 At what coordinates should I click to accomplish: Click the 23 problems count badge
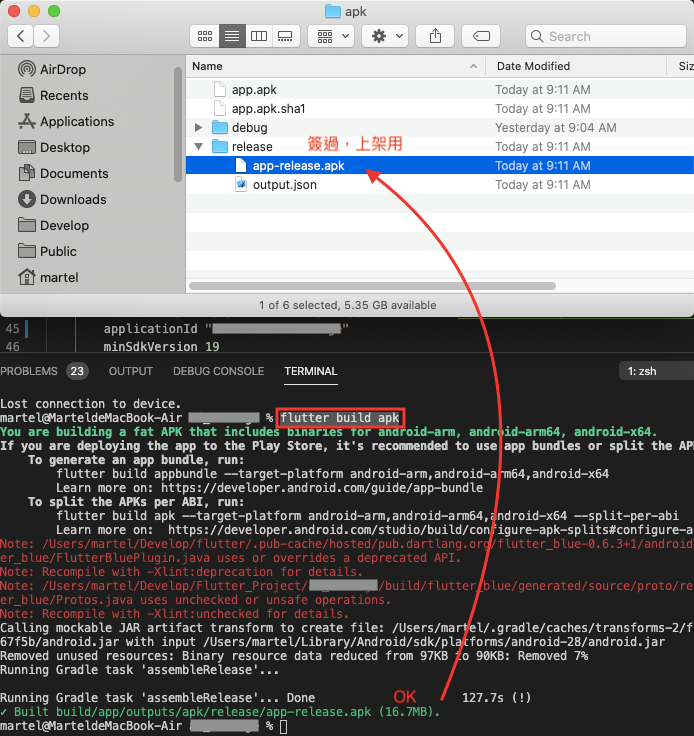coord(77,371)
